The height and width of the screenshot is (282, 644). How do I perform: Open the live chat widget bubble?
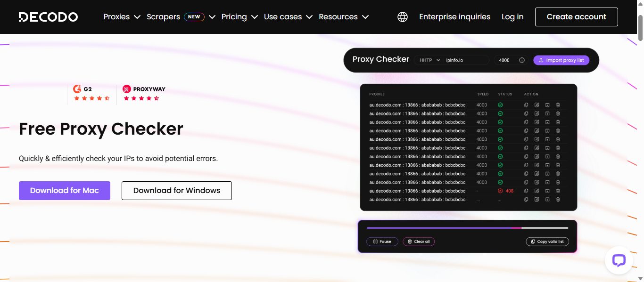tap(619, 260)
